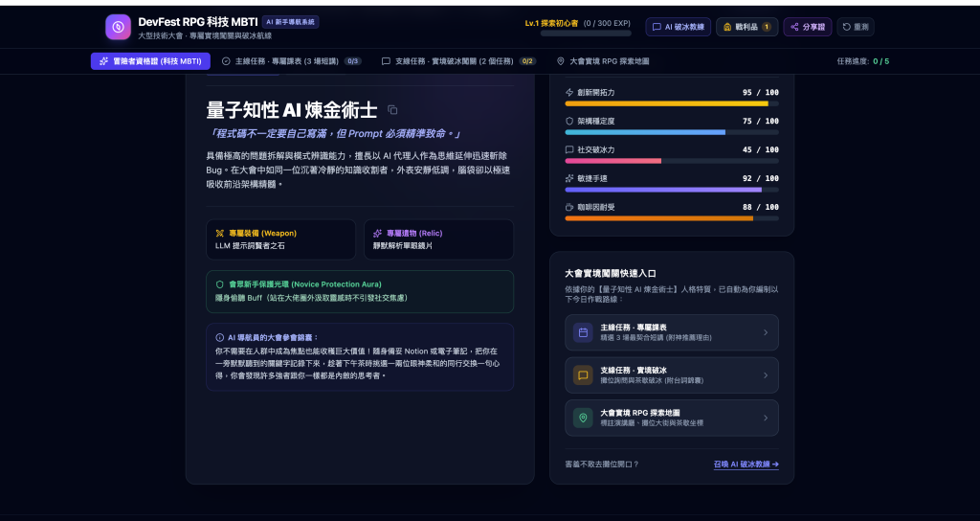Click the 專屬裝備 card with LLM 提示詞賢者之石
This screenshot has height=521, width=980.
coord(280,238)
